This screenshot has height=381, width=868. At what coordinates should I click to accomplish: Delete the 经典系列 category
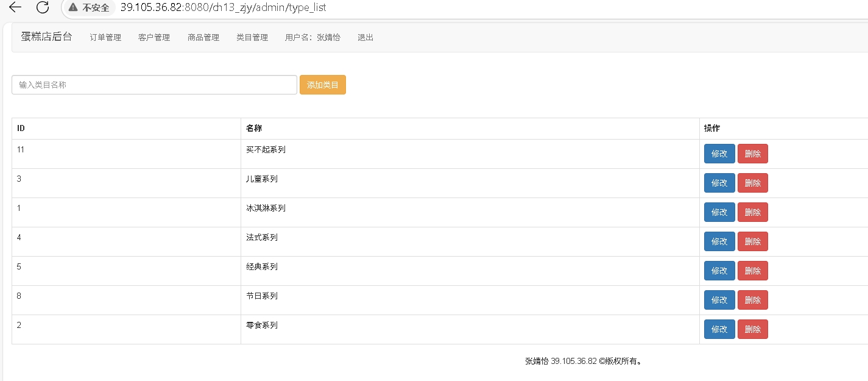752,271
